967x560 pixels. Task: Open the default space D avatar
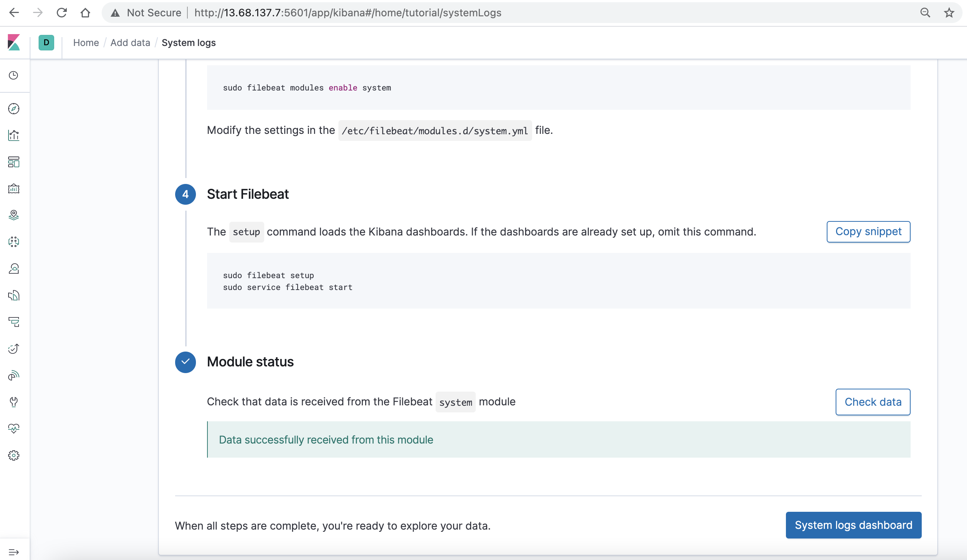pos(46,43)
